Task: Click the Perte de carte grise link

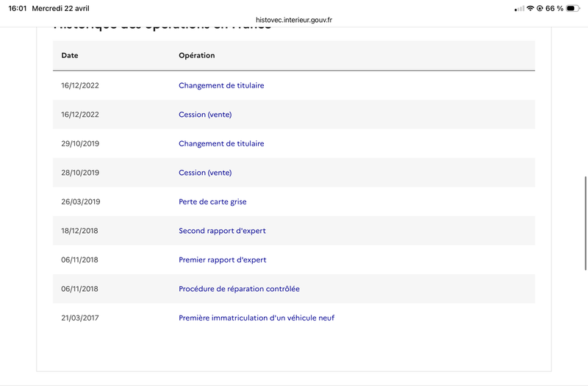Action: coord(212,201)
